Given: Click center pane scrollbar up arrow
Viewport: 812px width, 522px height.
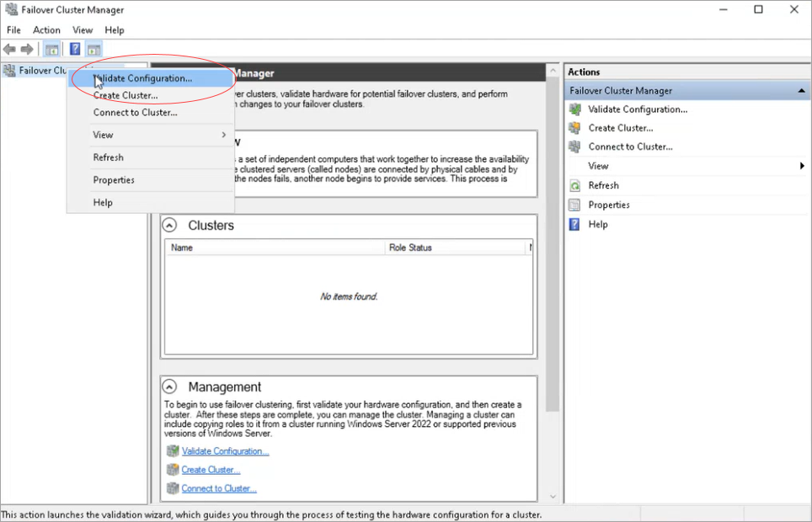Looking at the screenshot, I should 553,71.
